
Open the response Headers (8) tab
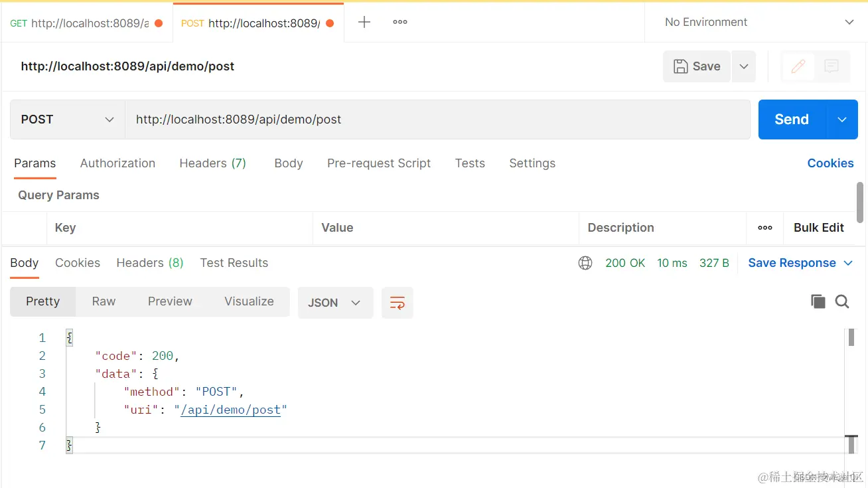[x=150, y=263]
